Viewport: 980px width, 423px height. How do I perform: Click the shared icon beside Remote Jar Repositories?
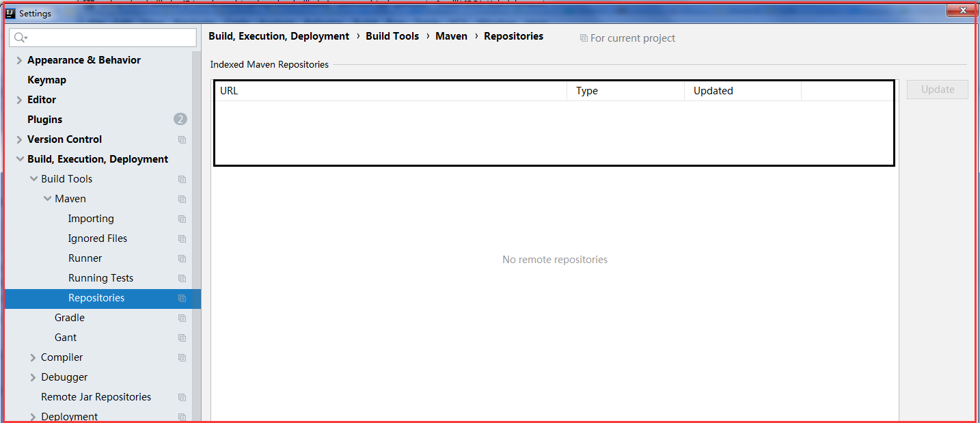[x=182, y=397]
